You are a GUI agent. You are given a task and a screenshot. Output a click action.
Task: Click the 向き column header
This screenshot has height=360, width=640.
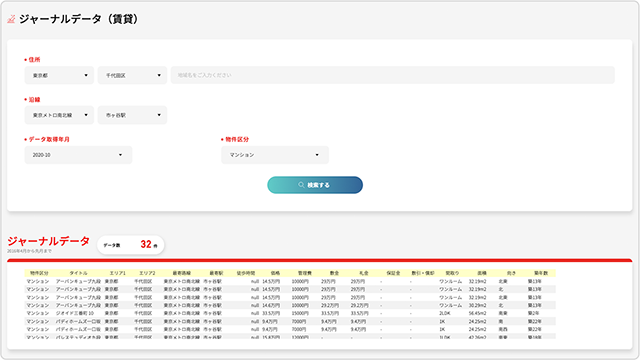click(x=511, y=273)
